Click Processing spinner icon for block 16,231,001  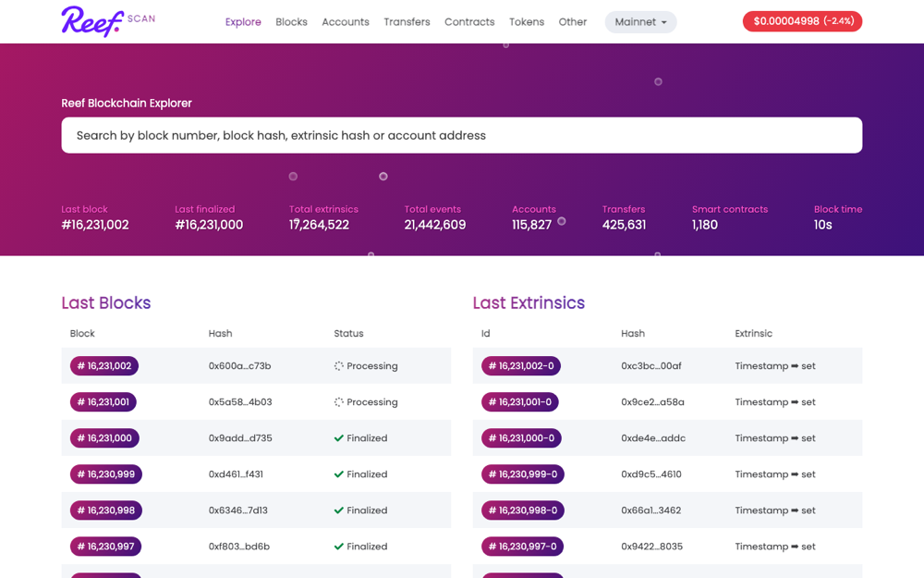point(339,401)
